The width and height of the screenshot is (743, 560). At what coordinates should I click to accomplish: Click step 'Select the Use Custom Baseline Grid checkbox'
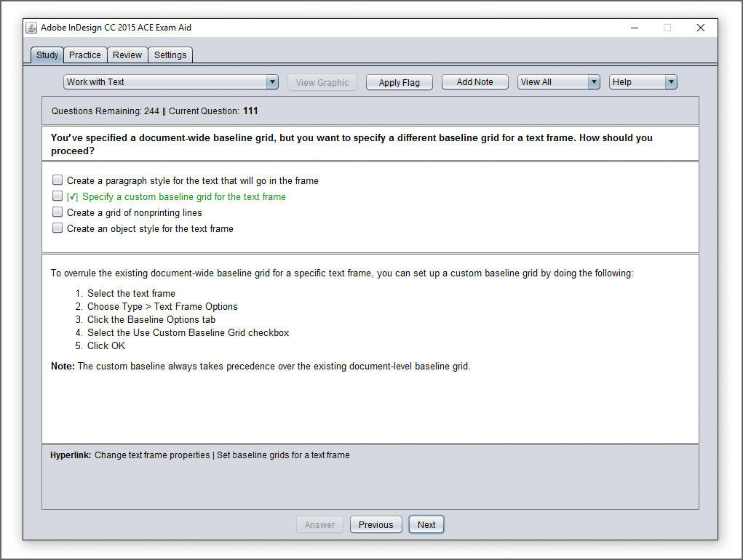tap(188, 333)
